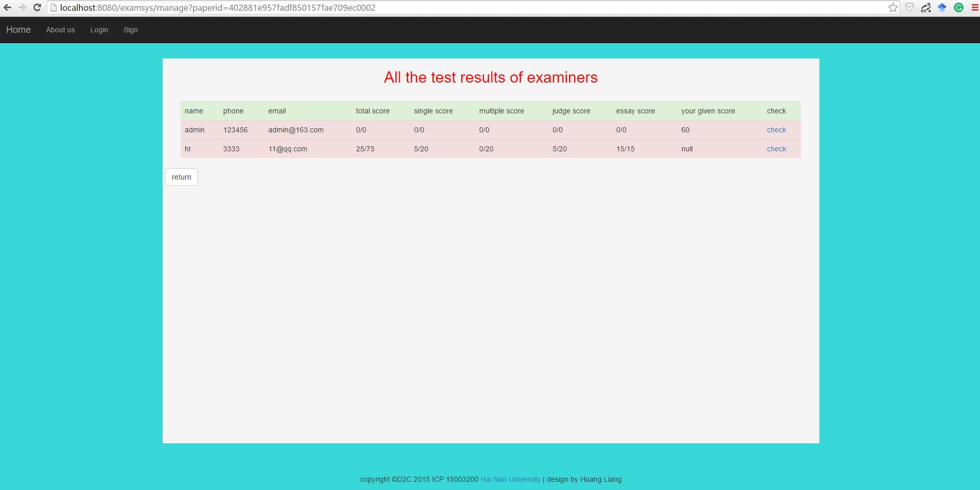Click the check link for admin
This screenshot has width=980, height=490.
[x=776, y=130]
